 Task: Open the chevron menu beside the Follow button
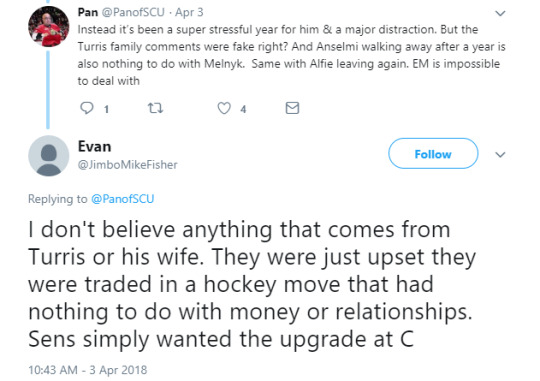[500, 155]
